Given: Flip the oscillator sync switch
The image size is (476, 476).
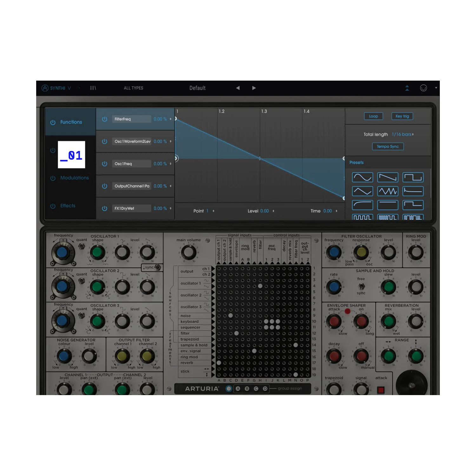Looking at the screenshot, I should [157, 267].
